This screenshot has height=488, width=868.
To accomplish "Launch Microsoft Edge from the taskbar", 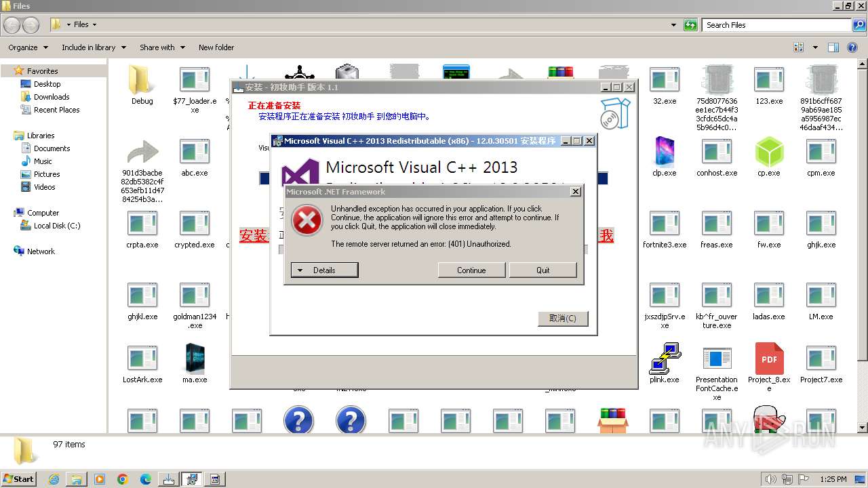I will (146, 479).
